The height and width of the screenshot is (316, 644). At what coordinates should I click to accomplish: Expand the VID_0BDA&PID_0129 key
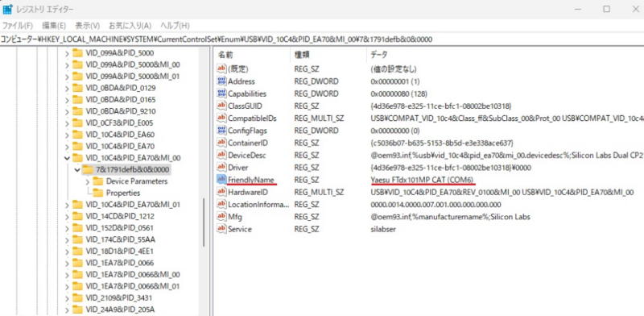click(67, 88)
